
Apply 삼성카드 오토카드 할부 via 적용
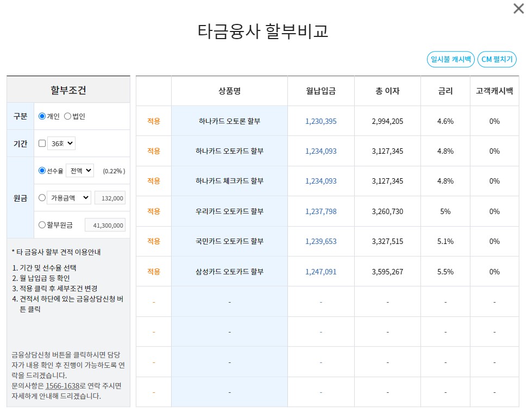154,272
